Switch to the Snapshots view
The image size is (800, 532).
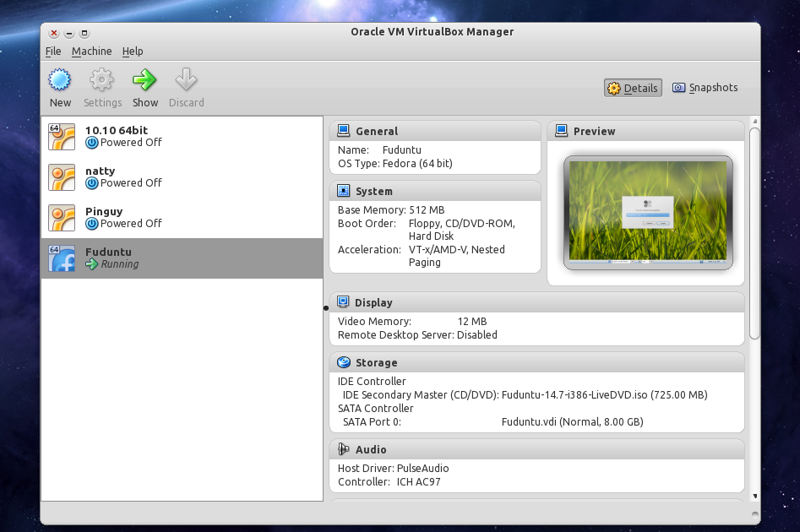coord(705,87)
